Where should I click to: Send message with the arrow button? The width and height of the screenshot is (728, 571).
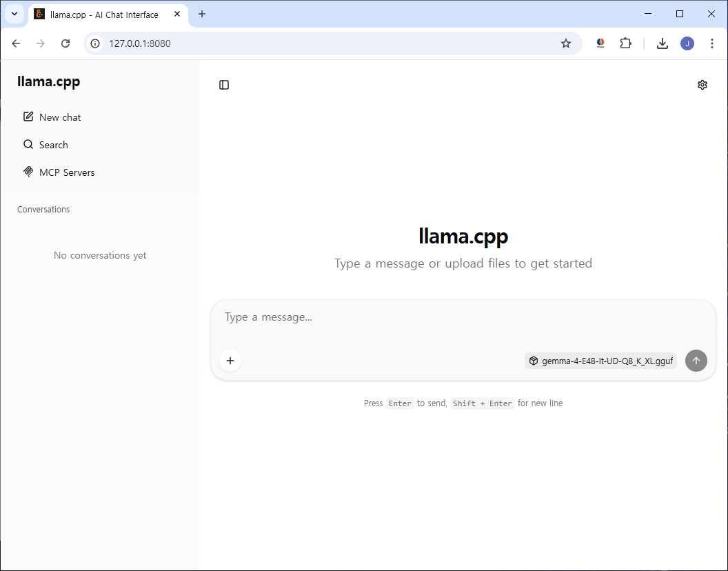coord(696,361)
